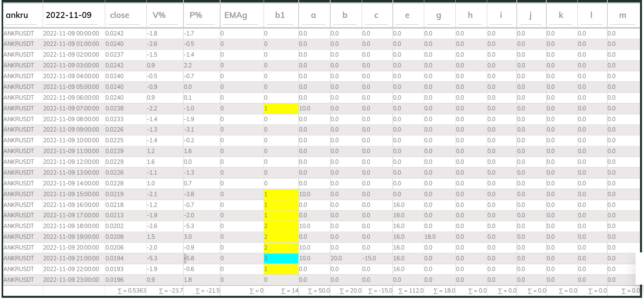Click the 'ankru' symbol filter field
644x299 pixels.
pyautogui.click(x=22, y=15)
